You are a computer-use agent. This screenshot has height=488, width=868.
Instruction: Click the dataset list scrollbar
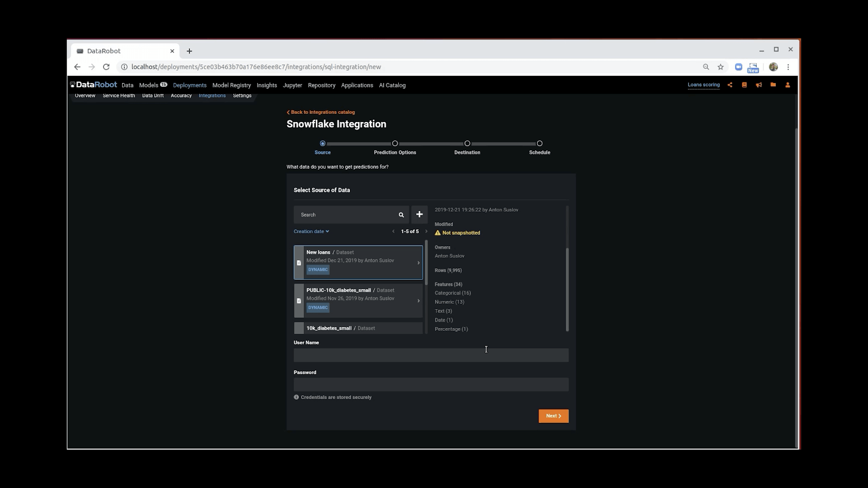(x=426, y=263)
